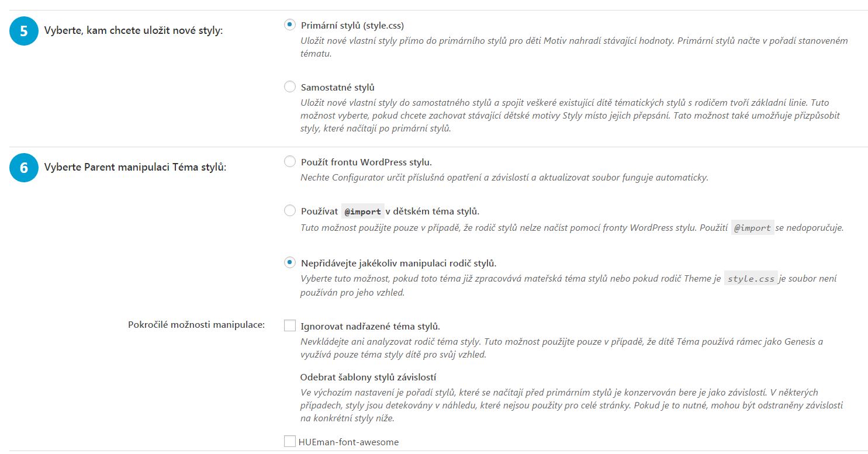Select the Používat @import radio option
This screenshot has width=868, height=454.
[289, 210]
